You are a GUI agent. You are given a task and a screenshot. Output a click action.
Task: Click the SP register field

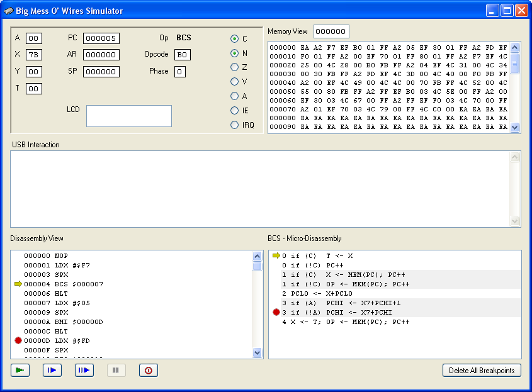point(101,72)
